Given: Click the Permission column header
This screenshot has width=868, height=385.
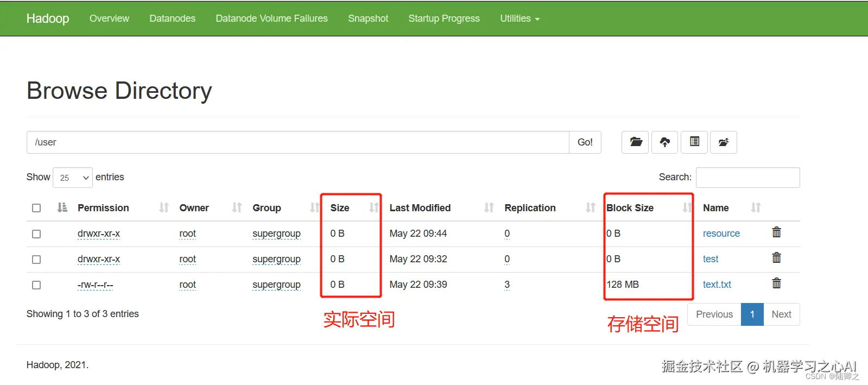Looking at the screenshot, I should pos(103,208).
